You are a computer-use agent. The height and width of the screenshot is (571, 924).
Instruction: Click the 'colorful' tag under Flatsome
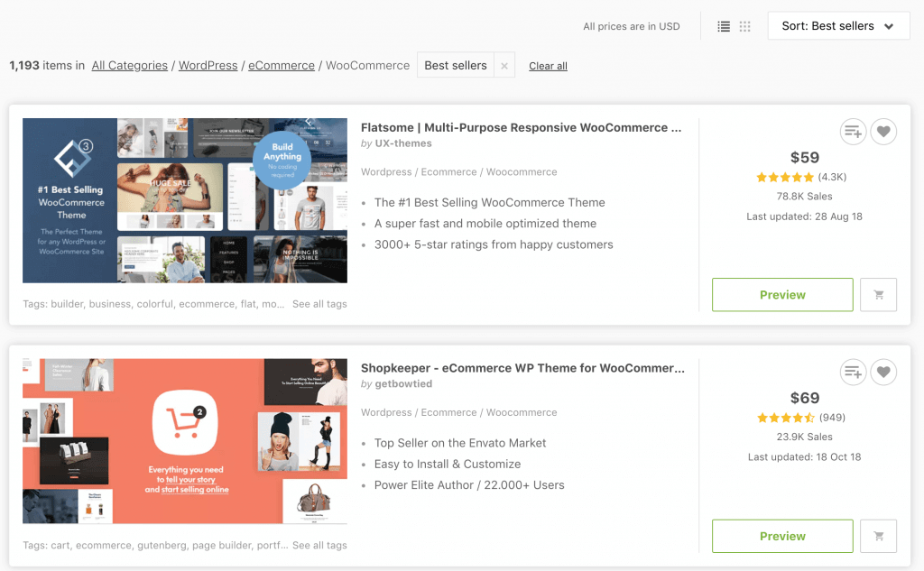155,304
